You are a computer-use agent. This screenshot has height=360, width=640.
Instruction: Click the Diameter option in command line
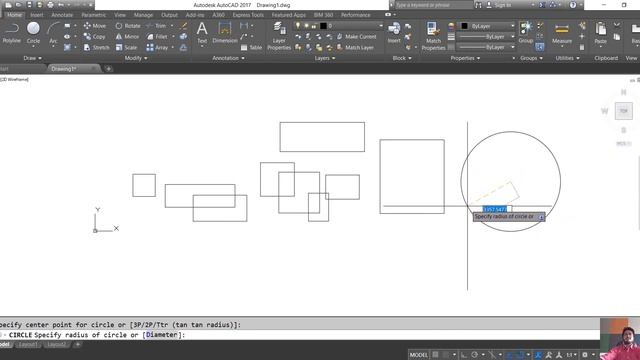tap(162, 335)
